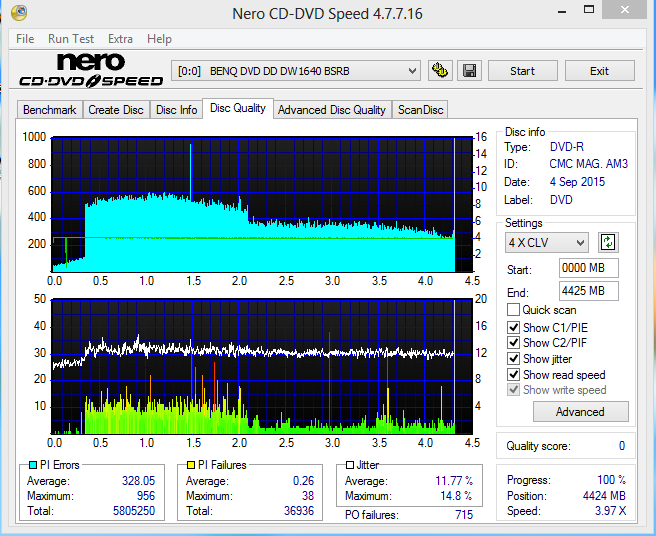Click the disc ID text CMC MAG. AM3
656x536 pixels.
tap(589, 164)
